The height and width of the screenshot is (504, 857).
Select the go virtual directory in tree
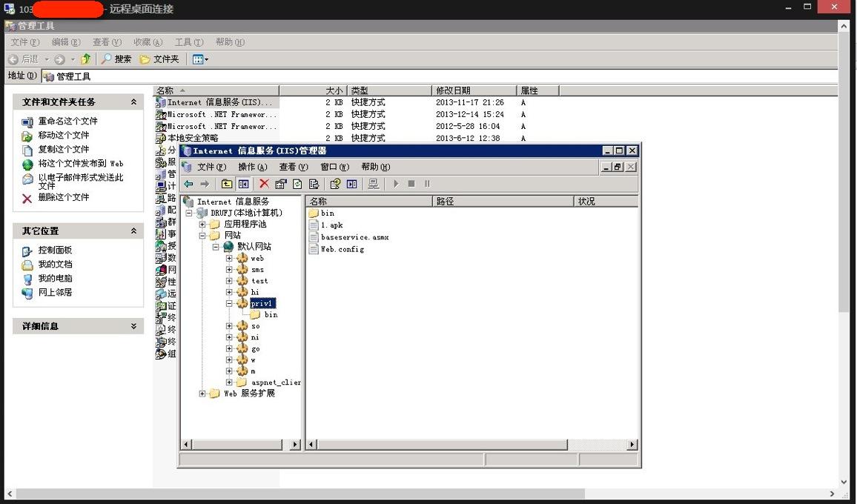[255, 349]
